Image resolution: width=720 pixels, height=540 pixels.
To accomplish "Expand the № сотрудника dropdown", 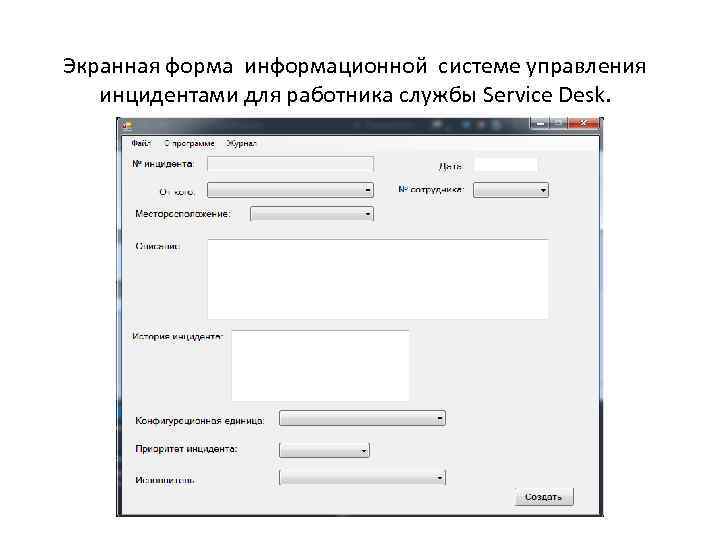I will (511, 189).
